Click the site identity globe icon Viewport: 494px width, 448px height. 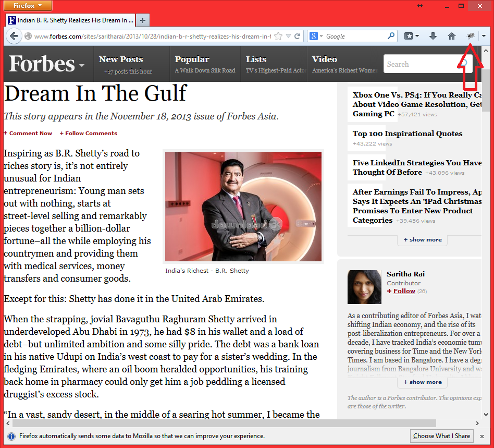[x=28, y=37]
